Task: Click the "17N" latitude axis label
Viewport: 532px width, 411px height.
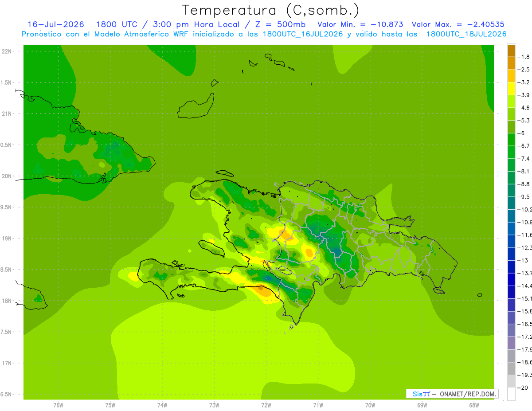Action: [7, 363]
